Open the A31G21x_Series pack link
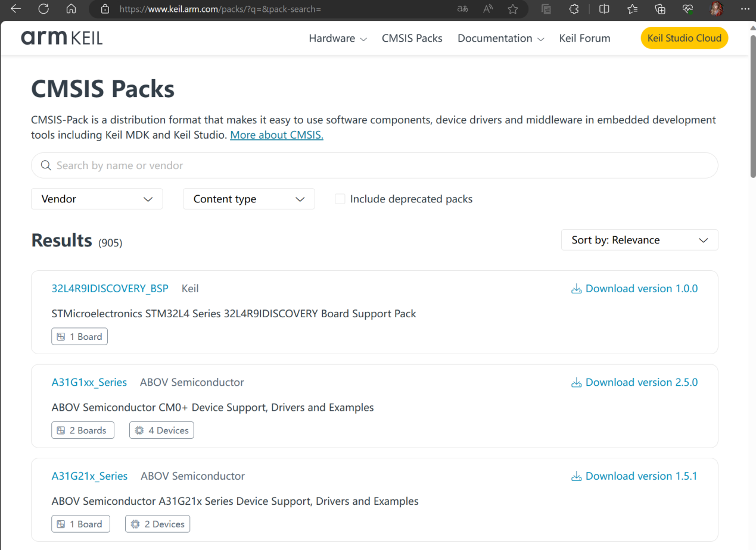Viewport: 756px width, 550px height. pyautogui.click(x=90, y=476)
